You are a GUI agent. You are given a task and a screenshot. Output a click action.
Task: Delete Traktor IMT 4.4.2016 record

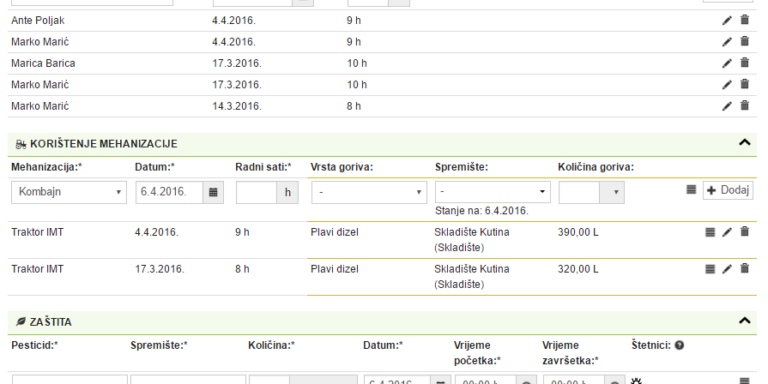point(744,232)
